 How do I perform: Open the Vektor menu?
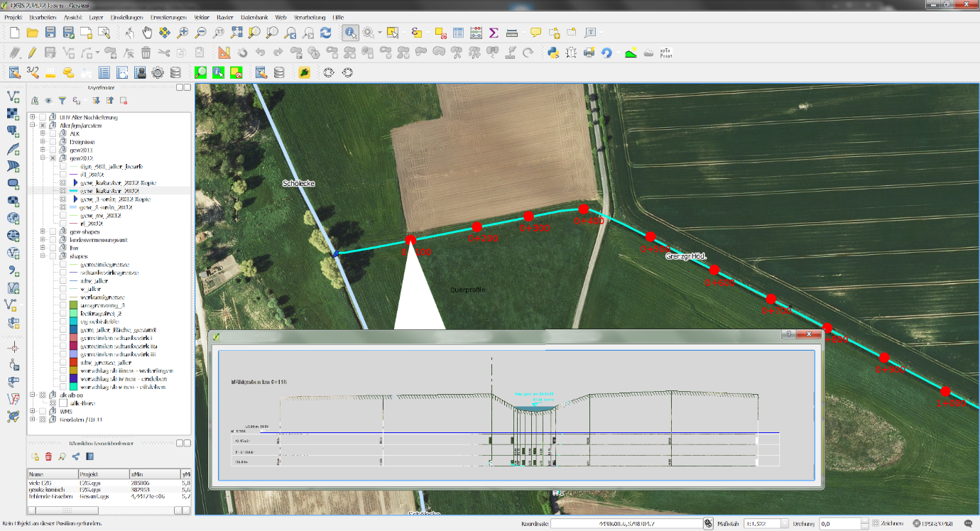[x=202, y=16]
